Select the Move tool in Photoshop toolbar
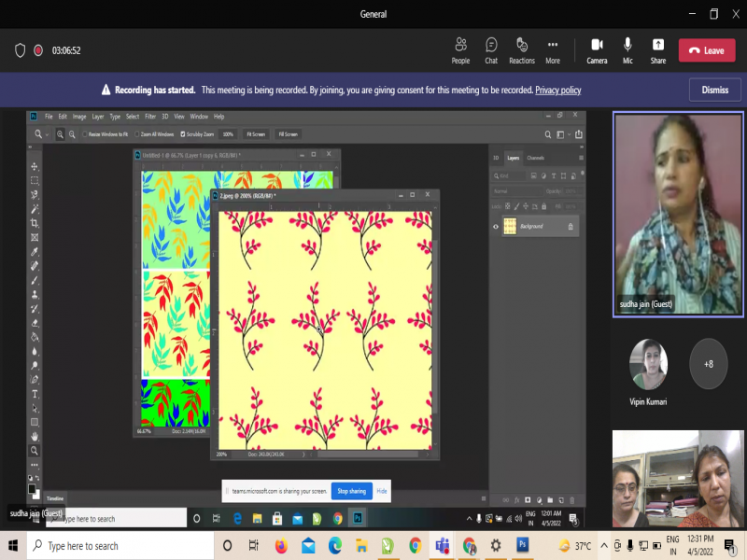Screen dimensions: 747x560 [35, 166]
